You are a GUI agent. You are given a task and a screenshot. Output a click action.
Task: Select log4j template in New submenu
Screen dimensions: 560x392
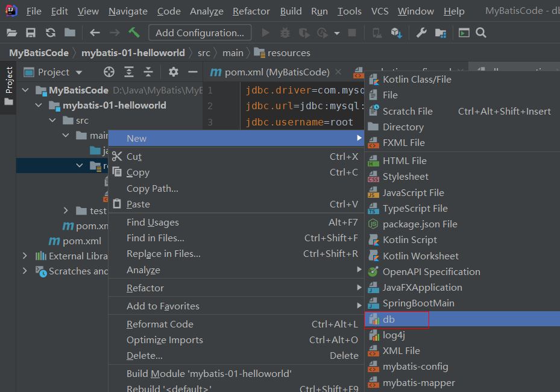pos(462,335)
